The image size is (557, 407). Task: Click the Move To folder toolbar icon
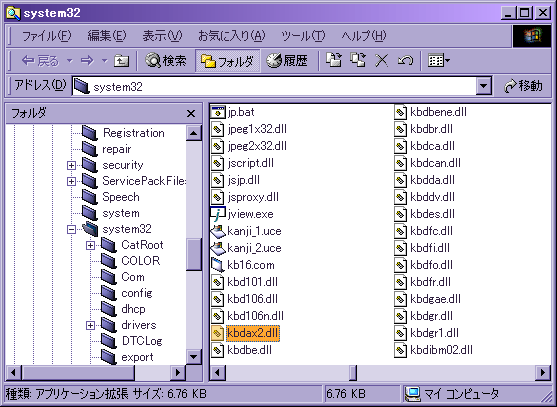334,60
